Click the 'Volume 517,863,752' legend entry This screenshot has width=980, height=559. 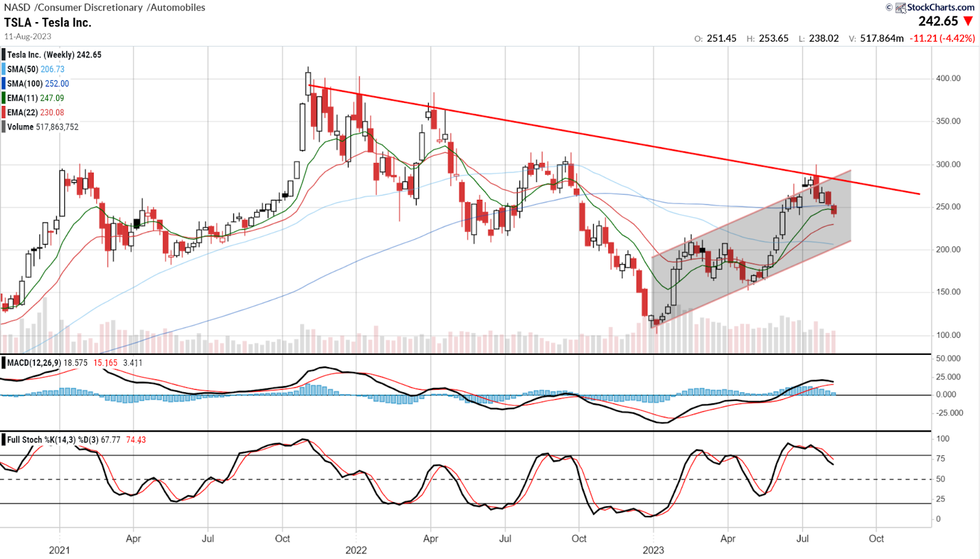[x=43, y=127]
